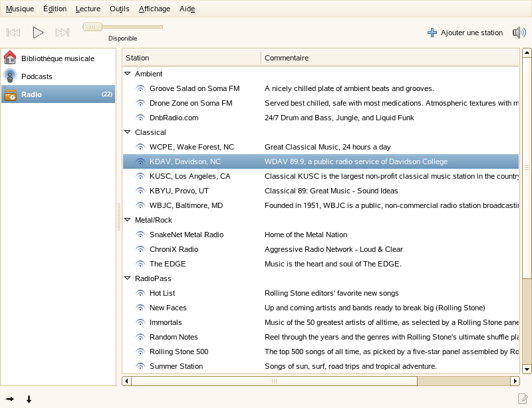The image size is (532, 408).
Task: Skip to the next track
Action: [x=63, y=33]
